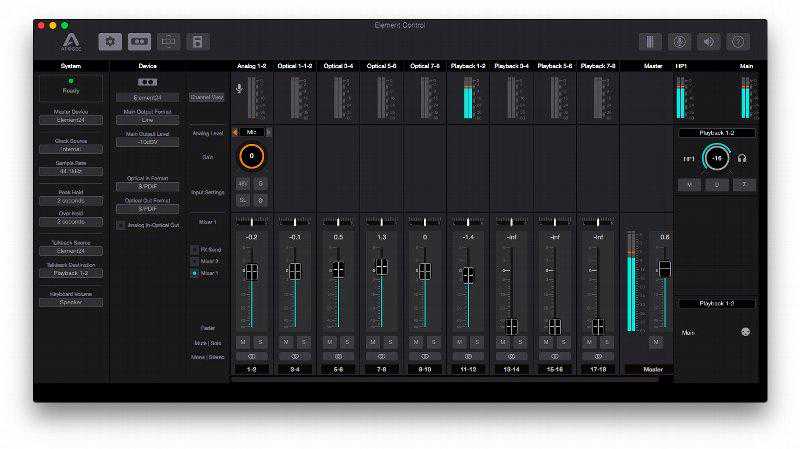The height and width of the screenshot is (449, 800).
Task: Toggle the speaker output toolbar icon
Action: 708,42
